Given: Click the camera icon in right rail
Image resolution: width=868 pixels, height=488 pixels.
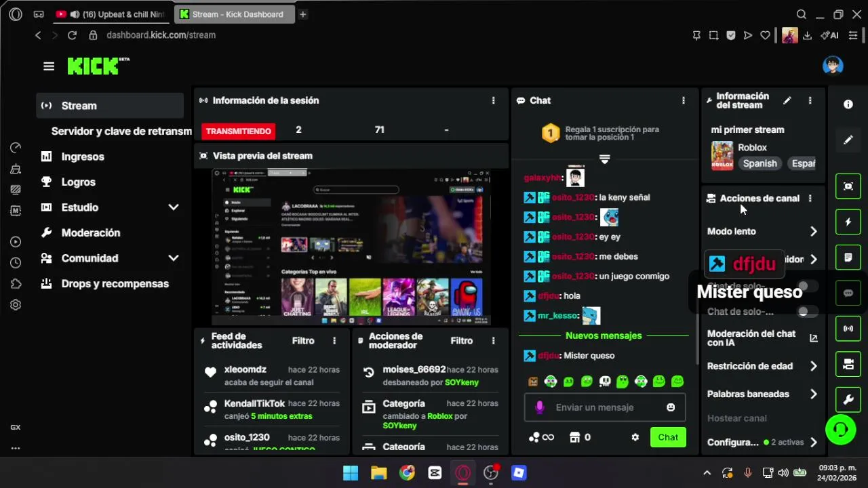Looking at the screenshot, I should pos(848,365).
